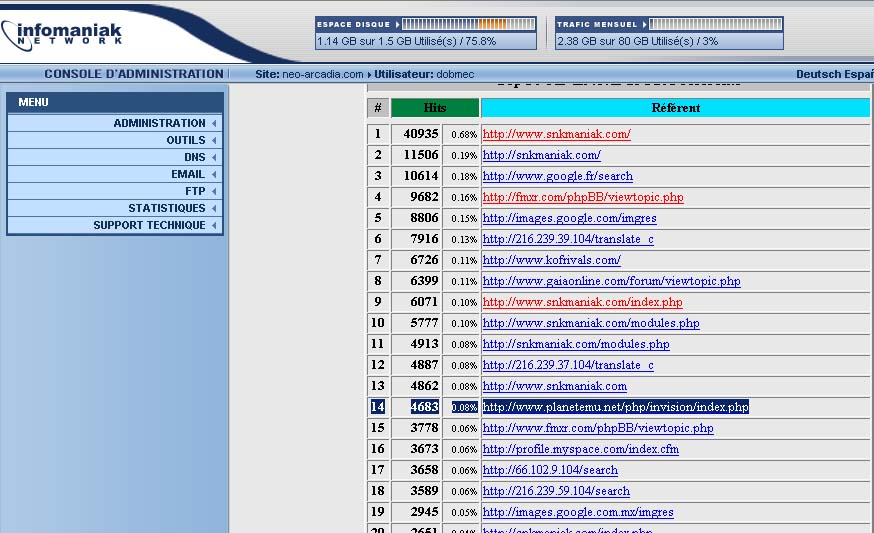The image size is (874, 533).
Task: Click the # column header
Action: tap(378, 108)
